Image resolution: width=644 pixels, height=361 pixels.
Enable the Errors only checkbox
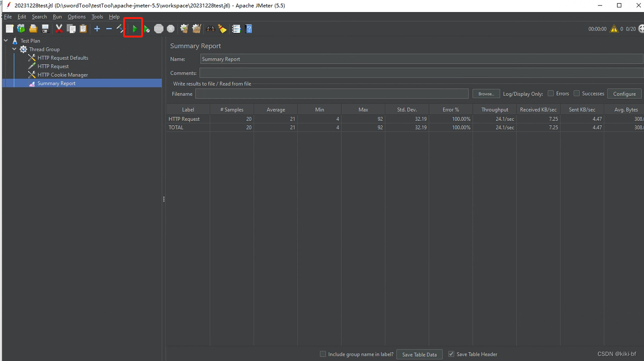[x=550, y=93]
